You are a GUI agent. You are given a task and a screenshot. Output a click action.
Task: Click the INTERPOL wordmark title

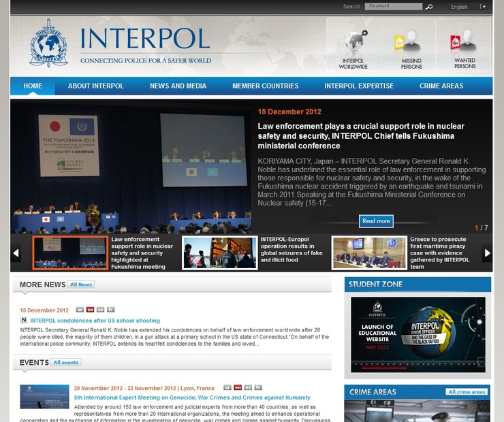point(145,38)
